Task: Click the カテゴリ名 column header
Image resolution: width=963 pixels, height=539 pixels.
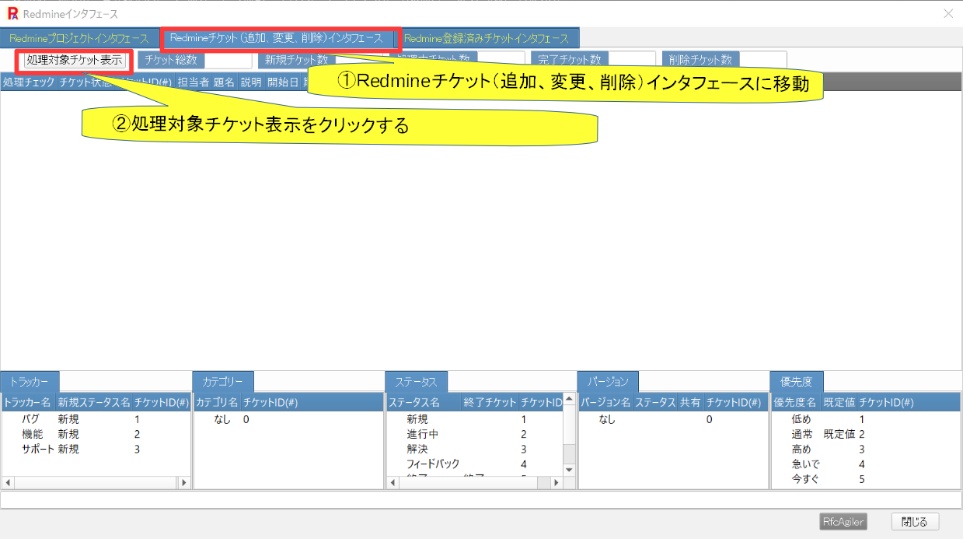Action: click(x=217, y=403)
